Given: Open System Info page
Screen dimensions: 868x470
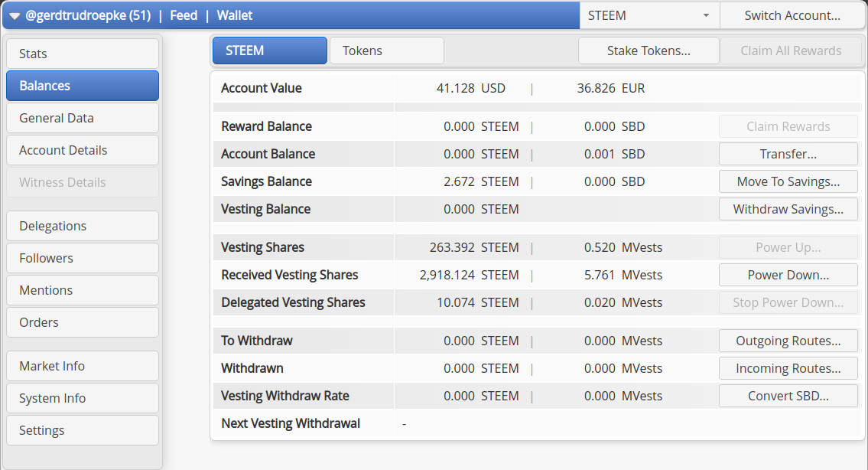Looking at the screenshot, I should coord(83,399).
